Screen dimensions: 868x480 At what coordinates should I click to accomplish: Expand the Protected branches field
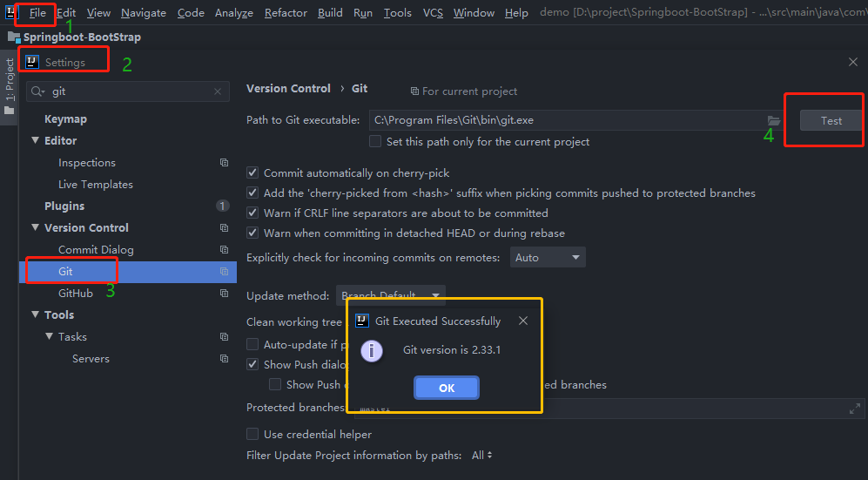(854, 409)
